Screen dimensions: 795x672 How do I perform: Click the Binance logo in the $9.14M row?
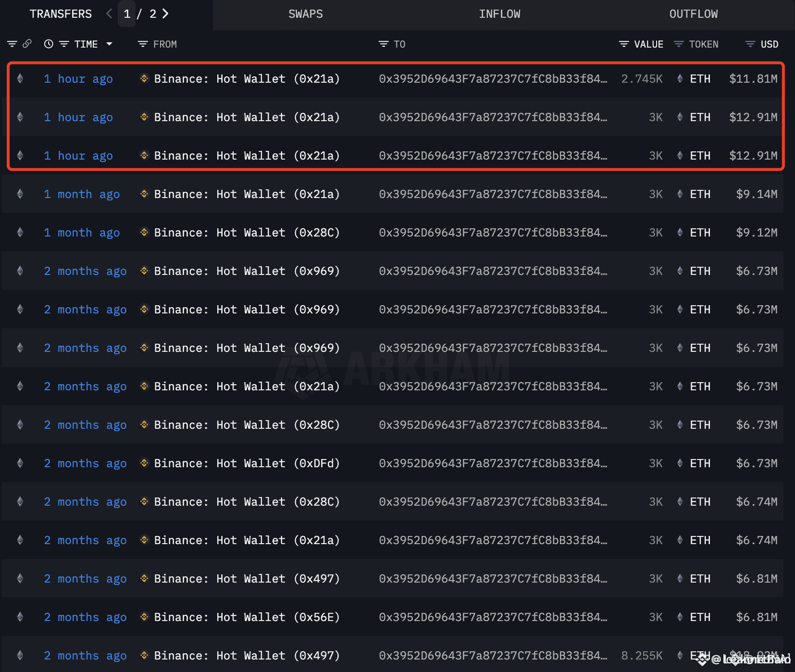(x=144, y=194)
